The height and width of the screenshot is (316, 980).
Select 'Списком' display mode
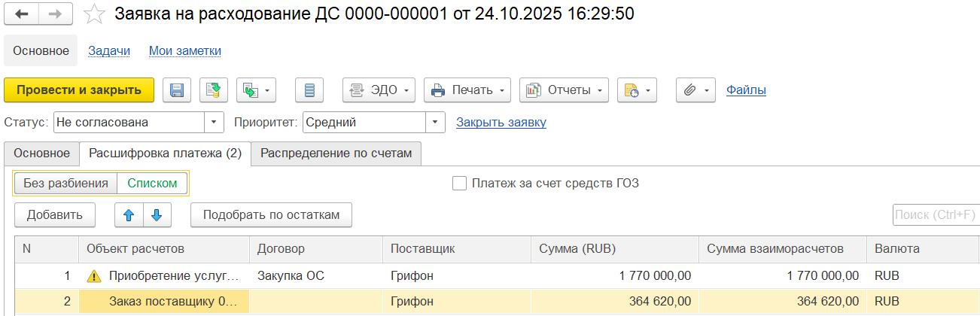(x=152, y=183)
